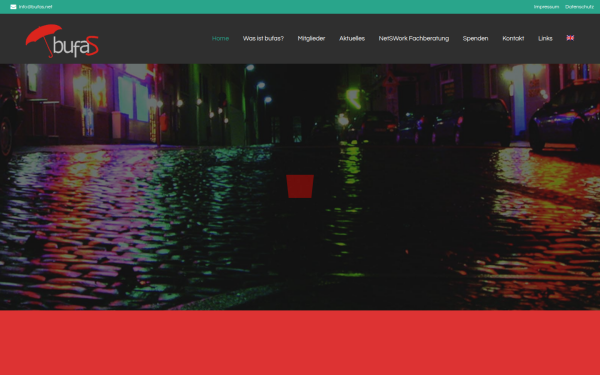This screenshot has width=600, height=375.
Task: Open the Kontakt menu item
Action: point(513,39)
